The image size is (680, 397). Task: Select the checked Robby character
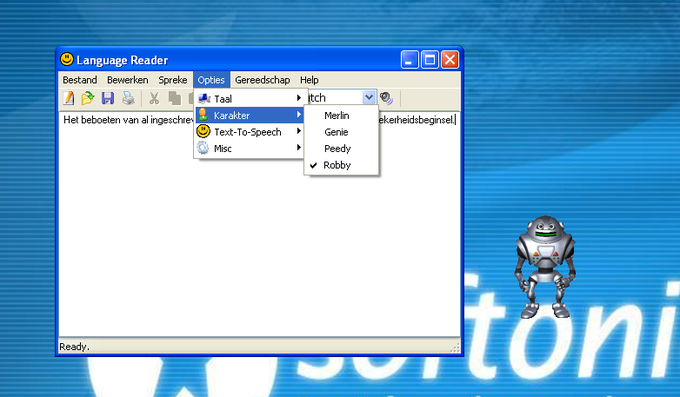(341, 165)
